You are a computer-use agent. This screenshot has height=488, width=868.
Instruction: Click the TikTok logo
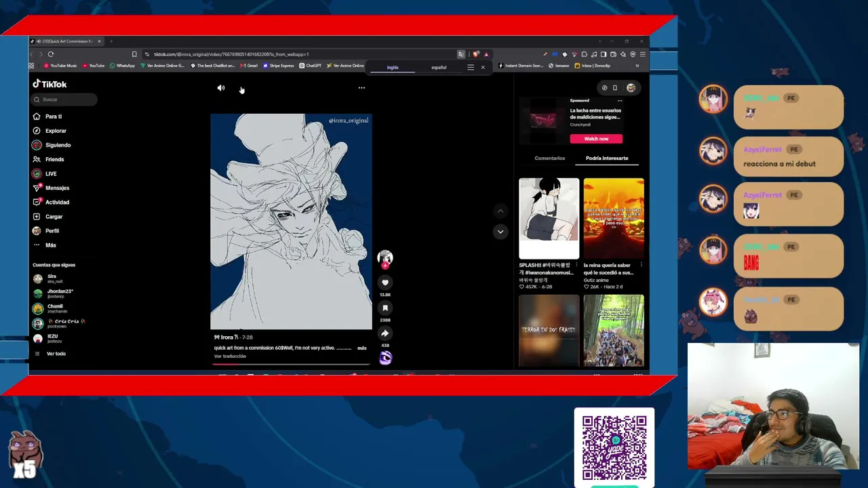50,84
